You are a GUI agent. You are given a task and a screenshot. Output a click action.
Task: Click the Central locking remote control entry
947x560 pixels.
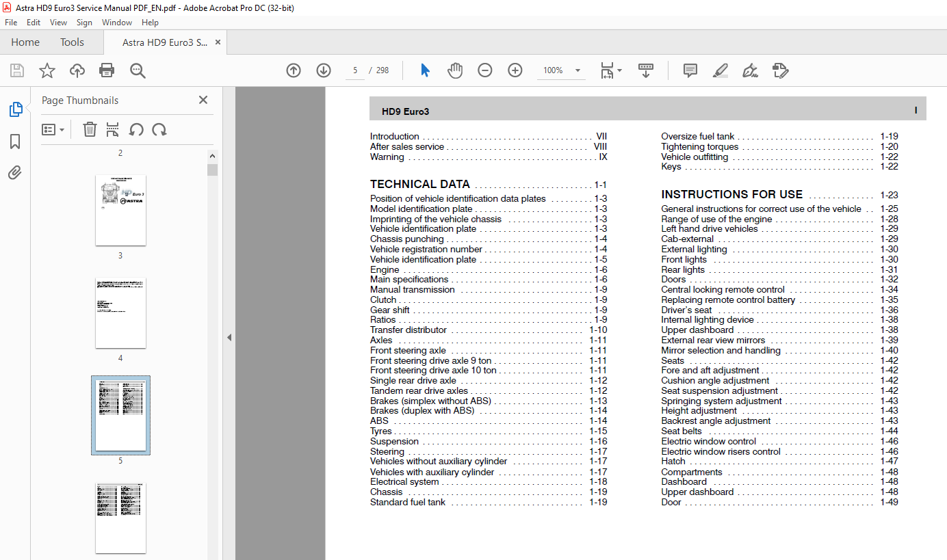point(779,289)
